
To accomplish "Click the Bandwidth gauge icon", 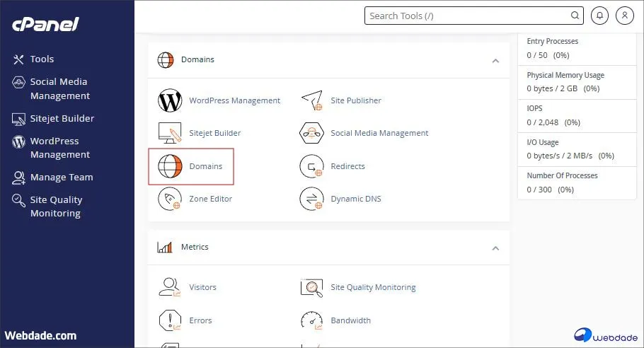I will tap(312, 321).
